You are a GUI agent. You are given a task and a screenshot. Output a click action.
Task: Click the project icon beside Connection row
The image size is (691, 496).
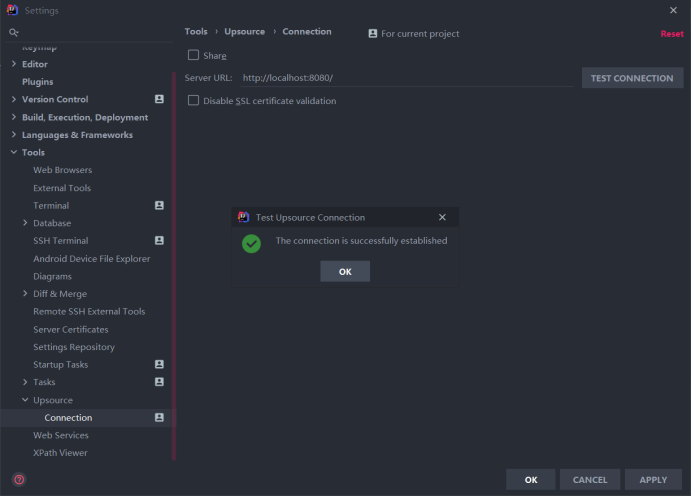(x=160, y=417)
